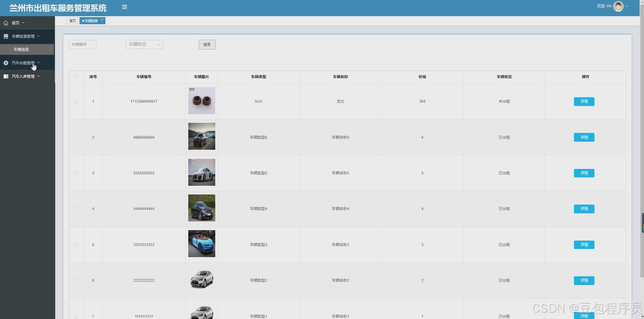644x319 pixels.
Task: Click 详情 for 车辆名称4 row
Action: (584, 209)
